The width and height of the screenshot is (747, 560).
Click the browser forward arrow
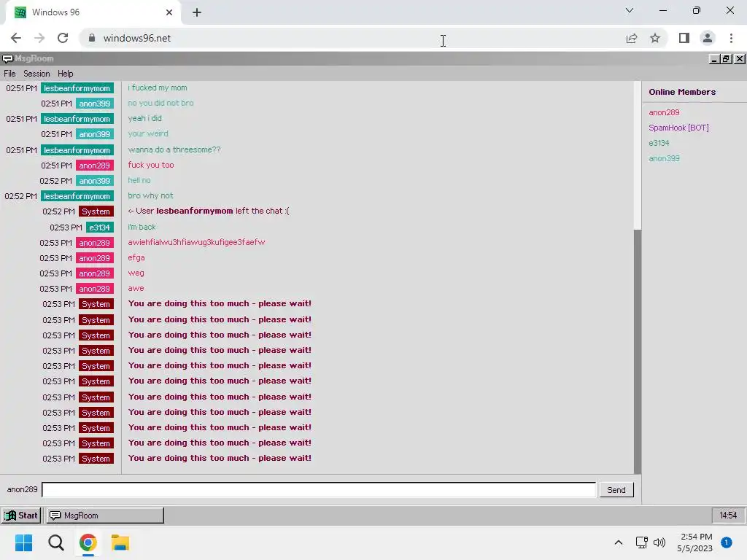[x=39, y=38]
